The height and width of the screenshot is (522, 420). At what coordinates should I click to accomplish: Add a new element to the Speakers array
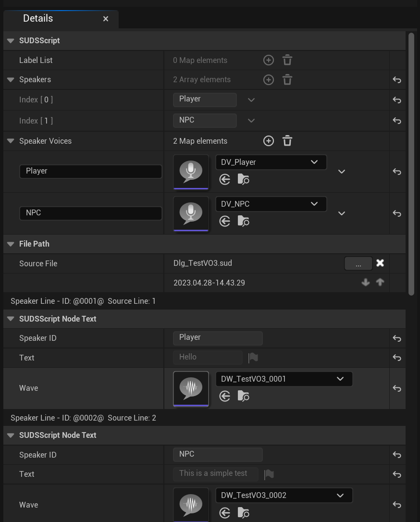pyautogui.click(x=268, y=79)
